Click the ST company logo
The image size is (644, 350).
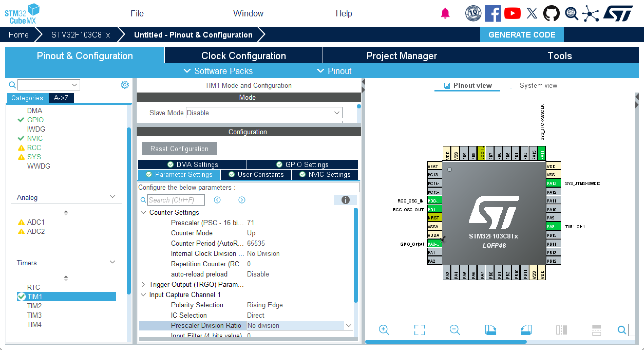point(618,13)
